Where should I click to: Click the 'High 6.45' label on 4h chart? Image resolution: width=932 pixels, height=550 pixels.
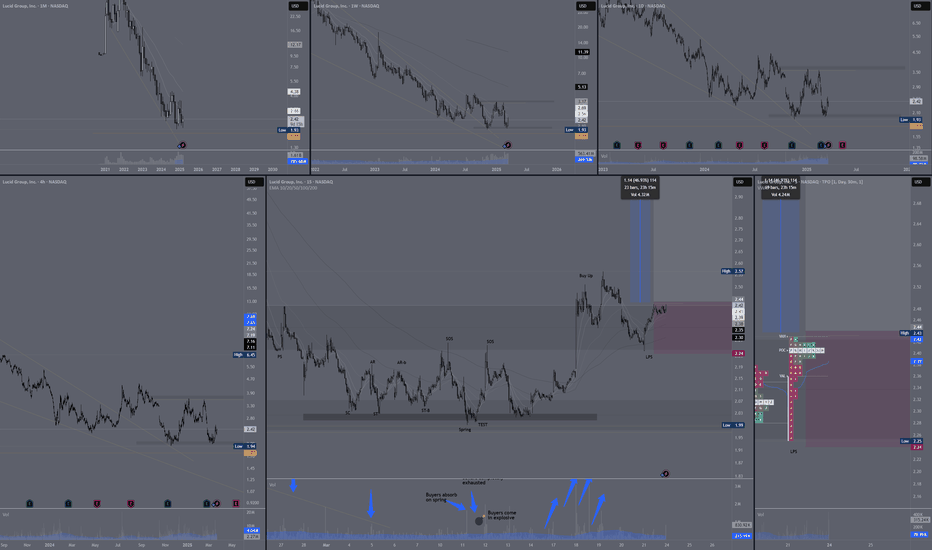244,355
